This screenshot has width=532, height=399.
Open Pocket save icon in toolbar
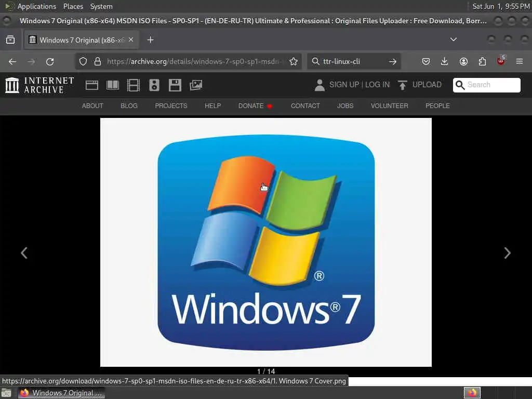coord(426,61)
